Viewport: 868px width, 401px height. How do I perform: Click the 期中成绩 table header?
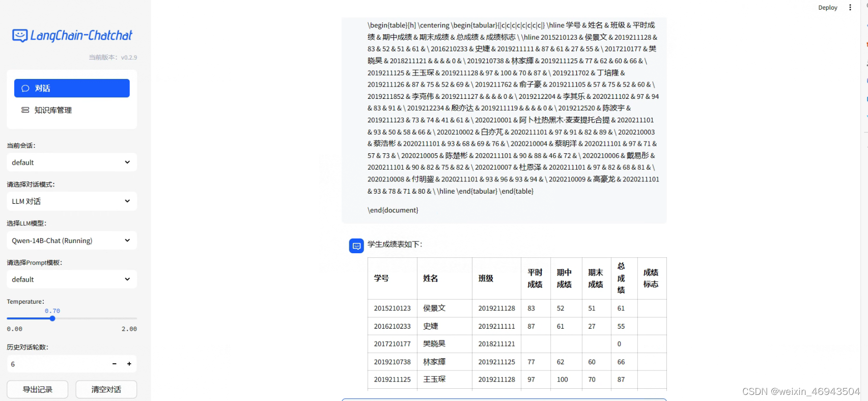(566, 278)
